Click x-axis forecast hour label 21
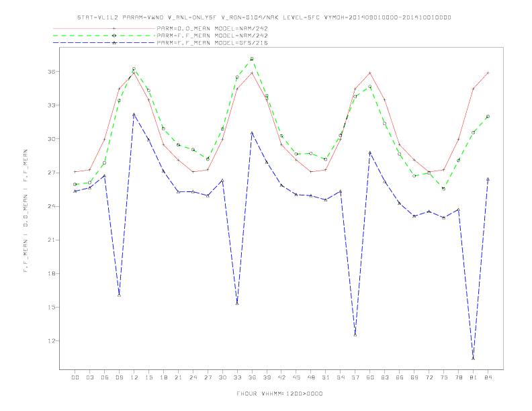Image resolution: width=532 pixels, height=411 pixels. (178, 377)
